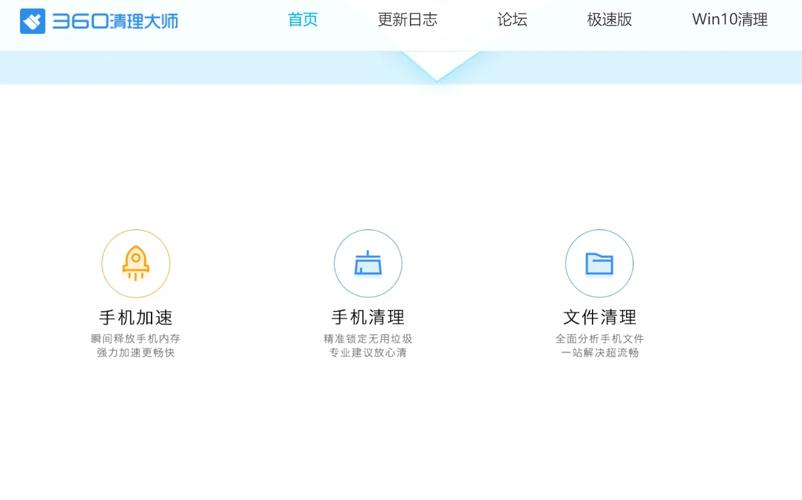
Task: Go to the 论坛 forum link
Action: tap(512, 19)
